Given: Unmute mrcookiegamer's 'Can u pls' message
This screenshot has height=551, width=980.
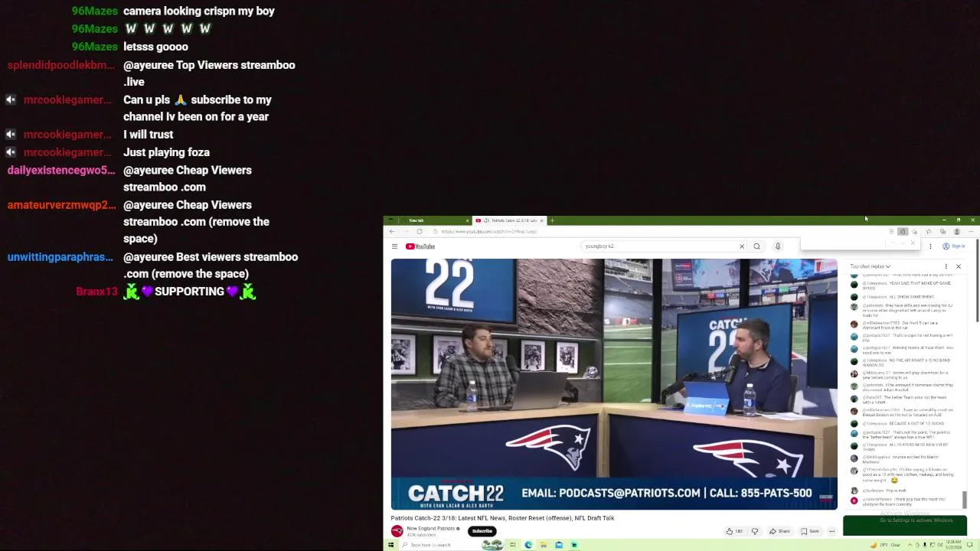Looking at the screenshot, I should click(x=11, y=99).
